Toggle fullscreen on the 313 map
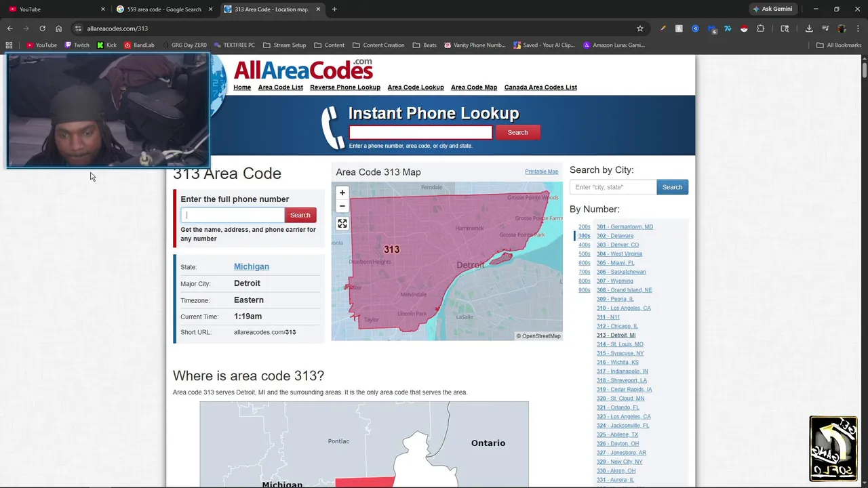Image resolution: width=868 pixels, height=488 pixels. click(x=342, y=224)
